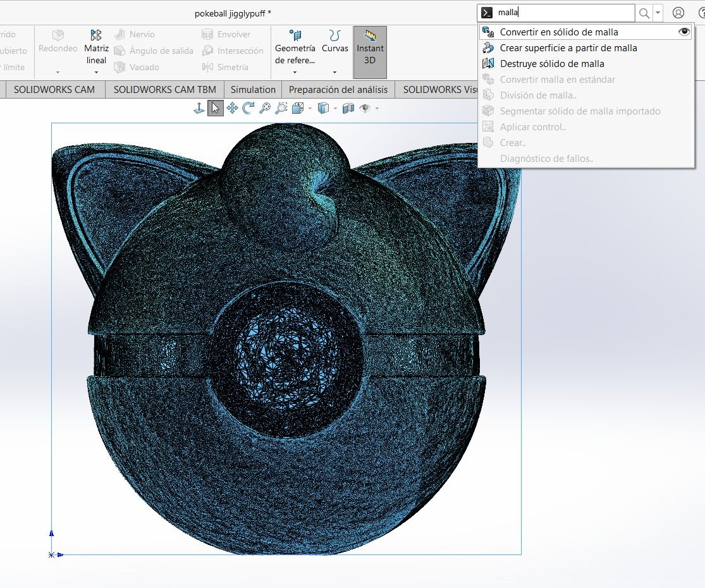This screenshot has width=705, height=588.
Task: Switch to the SOLIDWORKS CAM tab
Action: click(54, 89)
